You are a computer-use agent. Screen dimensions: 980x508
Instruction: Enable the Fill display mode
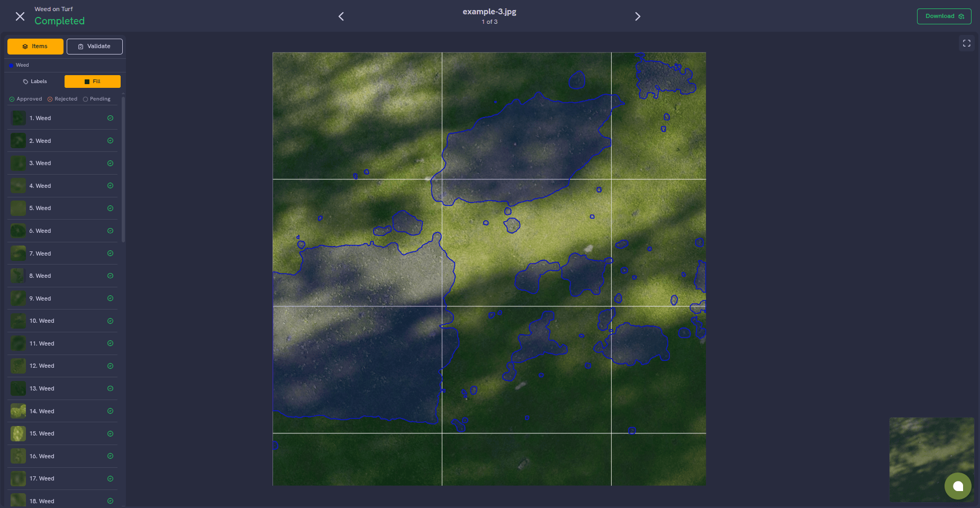[93, 81]
